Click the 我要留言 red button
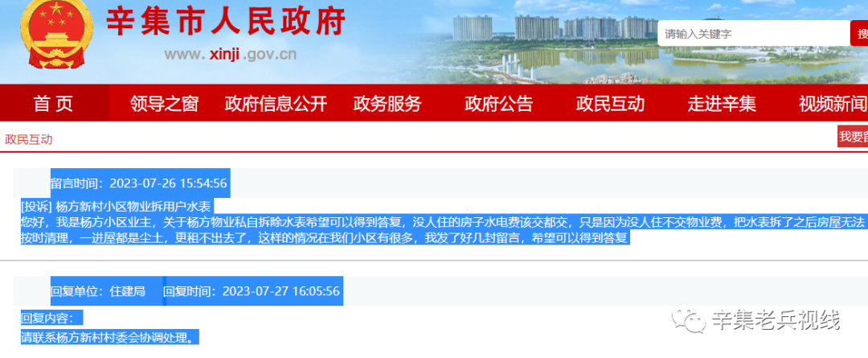Image resolution: width=868 pixels, height=358 pixels. point(853,136)
